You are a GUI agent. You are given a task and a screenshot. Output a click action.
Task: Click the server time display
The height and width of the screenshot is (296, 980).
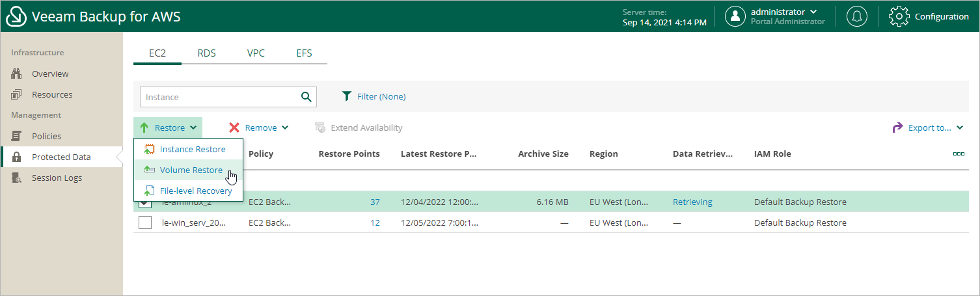coord(664,17)
